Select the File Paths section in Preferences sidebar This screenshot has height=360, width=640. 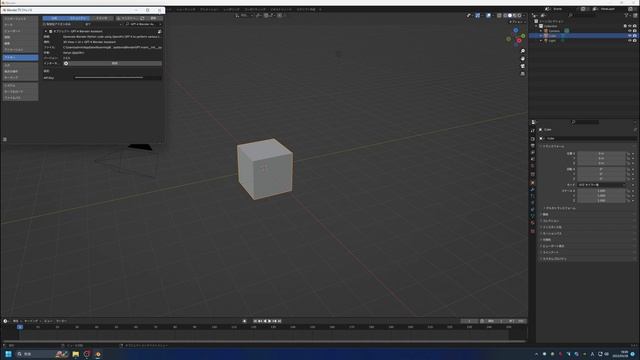click(20, 98)
